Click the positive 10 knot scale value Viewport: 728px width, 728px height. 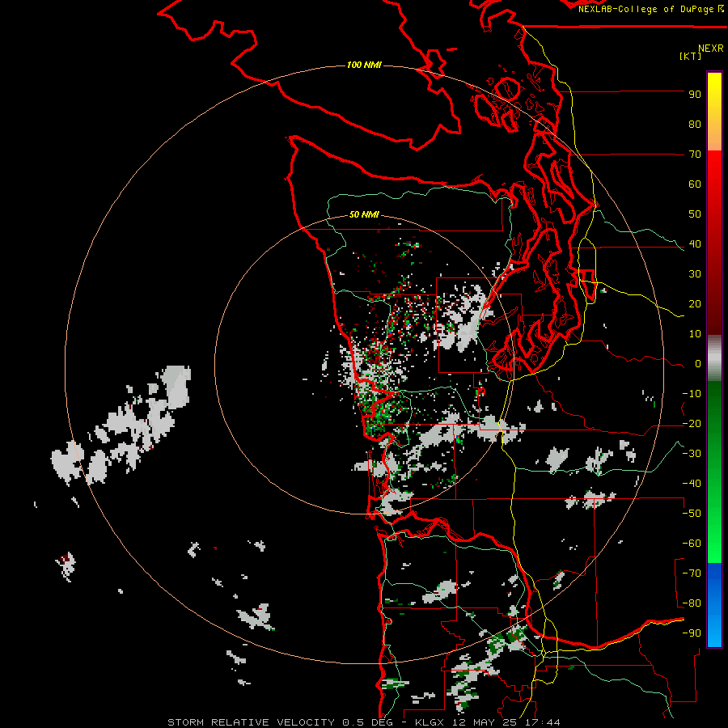[x=695, y=334]
